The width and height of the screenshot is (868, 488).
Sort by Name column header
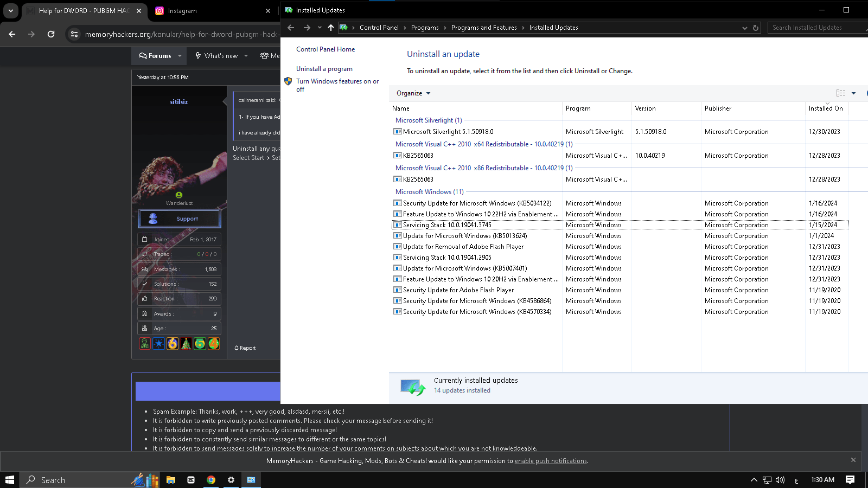pyautogui.click(x=477, y=108)
